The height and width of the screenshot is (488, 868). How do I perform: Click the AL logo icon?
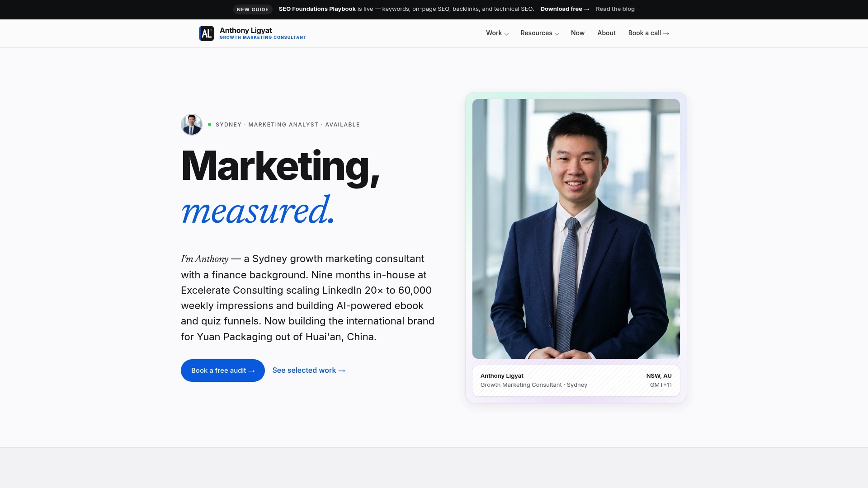(206, 33)
